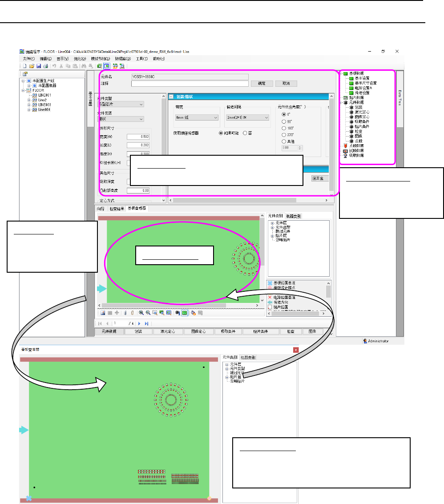
Task: Click the Print toolbar icon
Action: coord(45,66)
